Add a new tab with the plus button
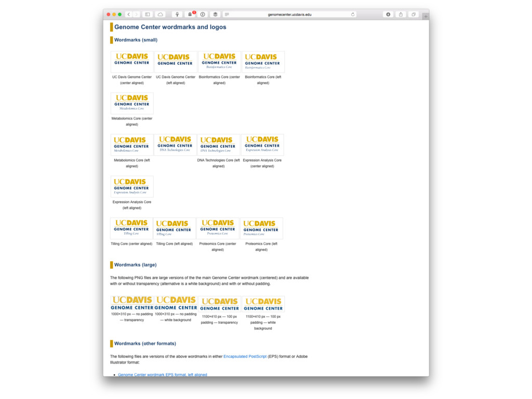532x399 pixels. point(425,16)
